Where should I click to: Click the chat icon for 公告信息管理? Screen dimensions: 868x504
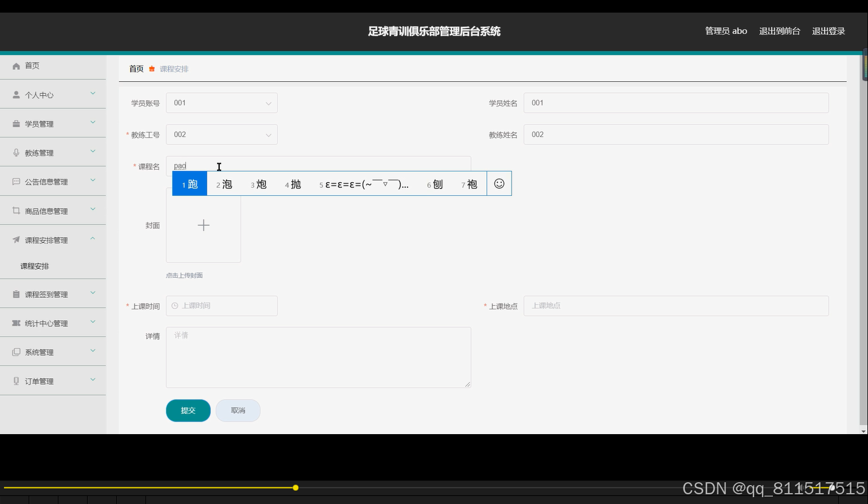coord(16,181)
